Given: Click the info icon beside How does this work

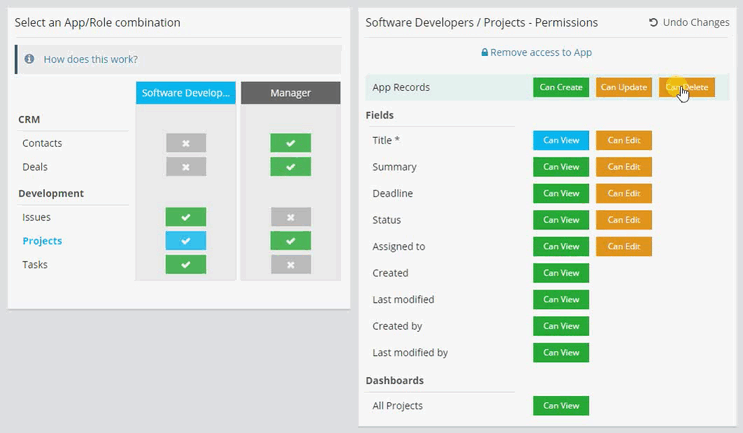Looking at the screenshot, I should point(30,59).
